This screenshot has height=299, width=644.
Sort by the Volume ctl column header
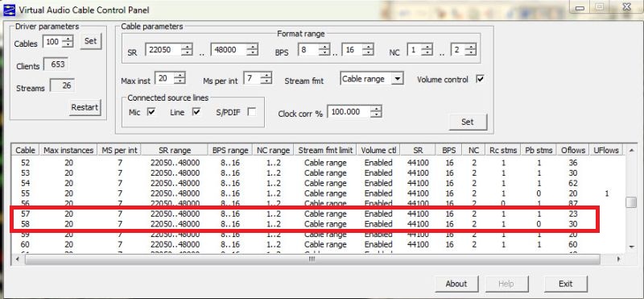click(x=378, y=150)
